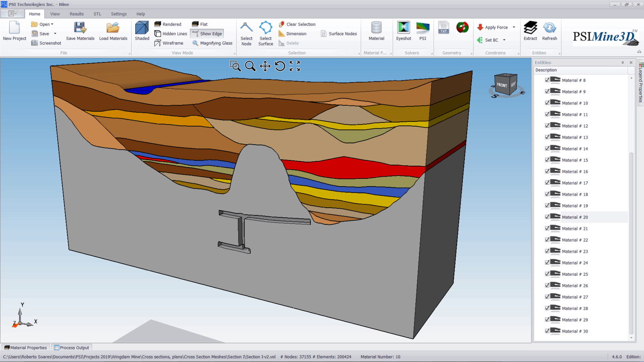Expand the Set BC dropdown
The width and height of the screenshot is (644, 362).
pos(504,40)
